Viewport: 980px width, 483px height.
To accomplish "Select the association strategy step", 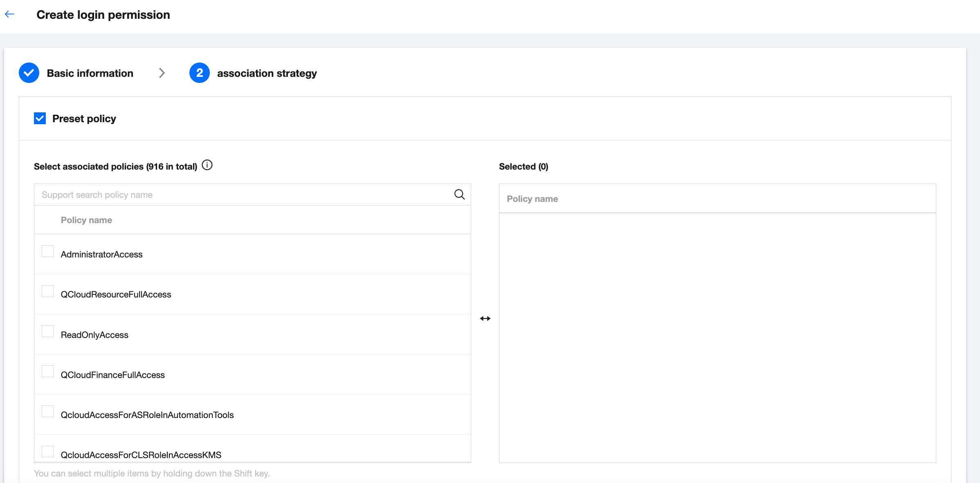I will click(x=267, y=73).
